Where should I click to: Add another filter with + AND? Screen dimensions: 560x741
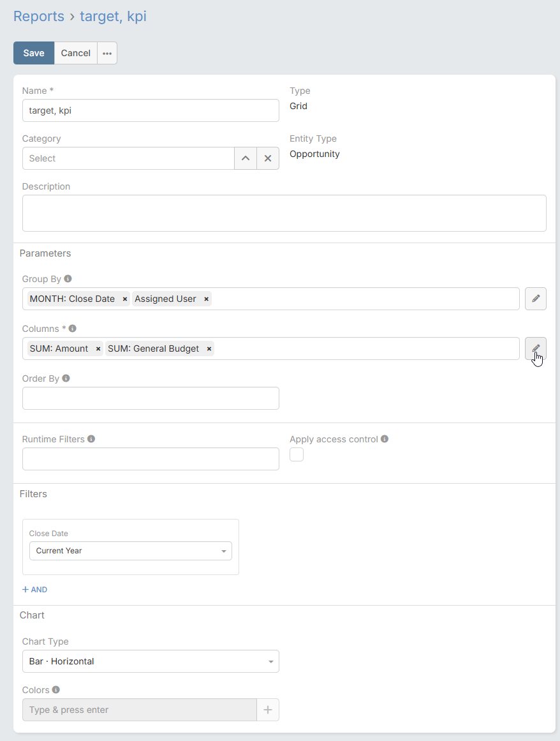coord(35,590)
